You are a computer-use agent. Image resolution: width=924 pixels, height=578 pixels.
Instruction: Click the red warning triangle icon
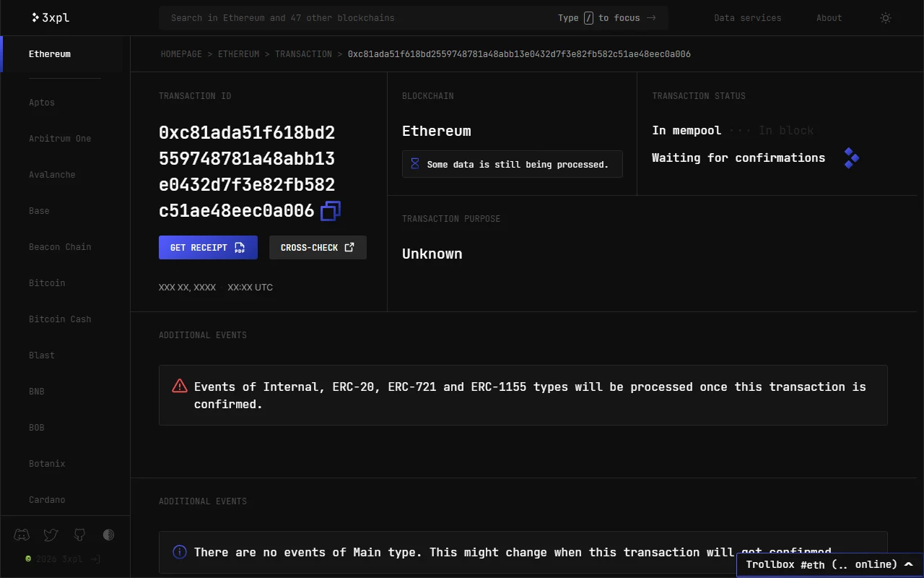point(180,387)
